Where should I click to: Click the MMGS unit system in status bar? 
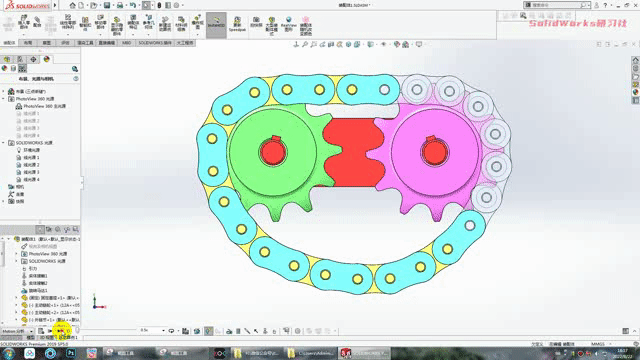(598, 344)
